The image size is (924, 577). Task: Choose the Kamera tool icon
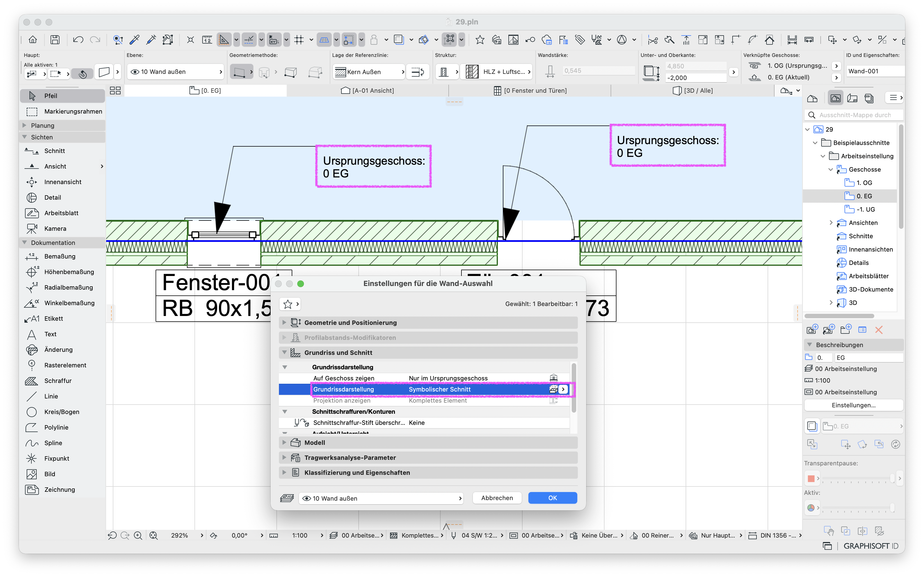[32, 229]
